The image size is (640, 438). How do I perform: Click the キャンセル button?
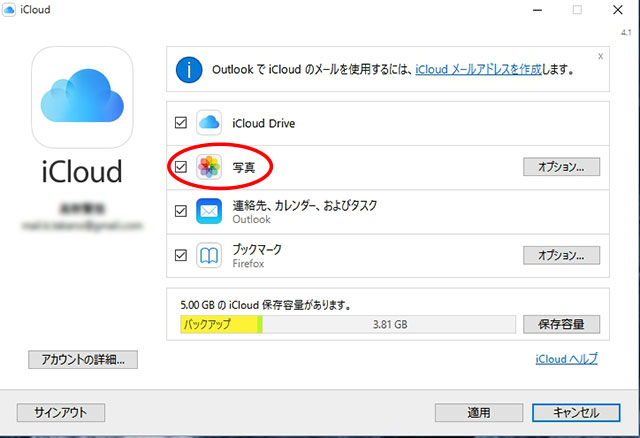pyautogui.click(x=576, y=413)
